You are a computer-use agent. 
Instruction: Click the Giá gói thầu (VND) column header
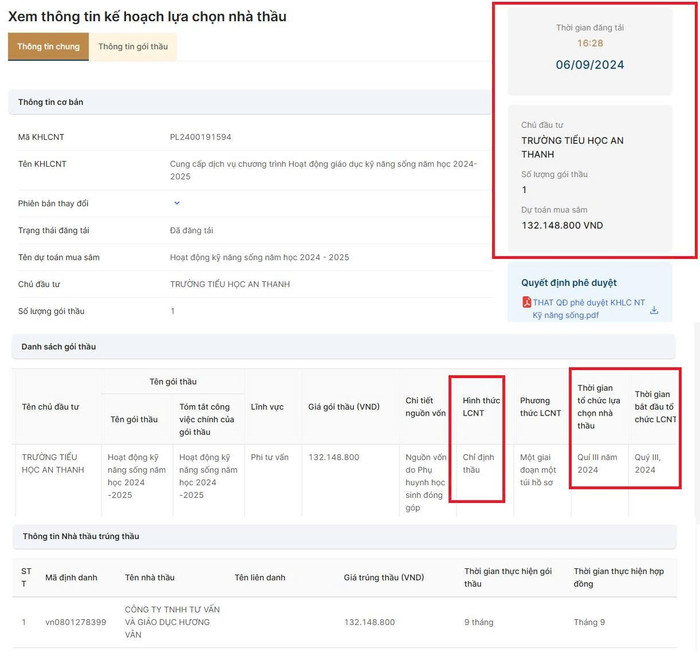point(344,407)
